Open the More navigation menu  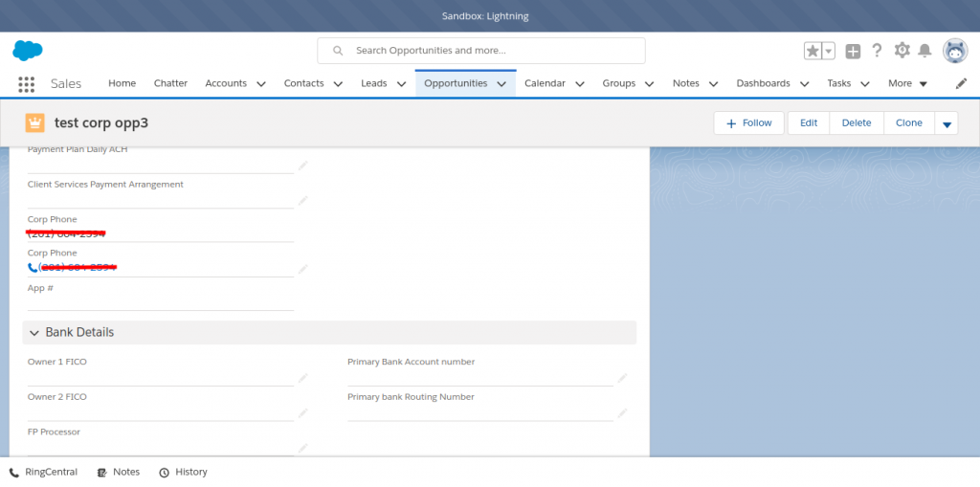click(907, 83)
